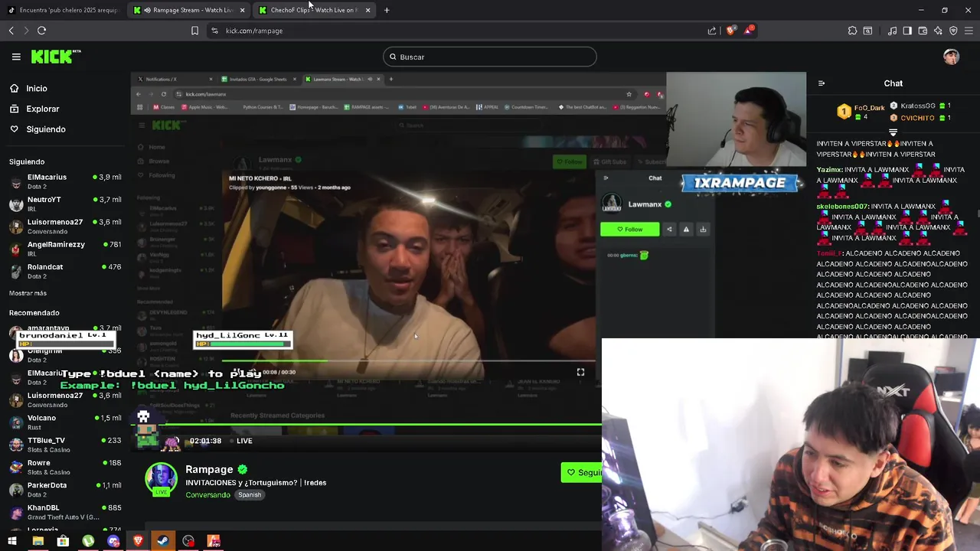Open ParkerDota recommended channel
980x551 pixels.
65,489
